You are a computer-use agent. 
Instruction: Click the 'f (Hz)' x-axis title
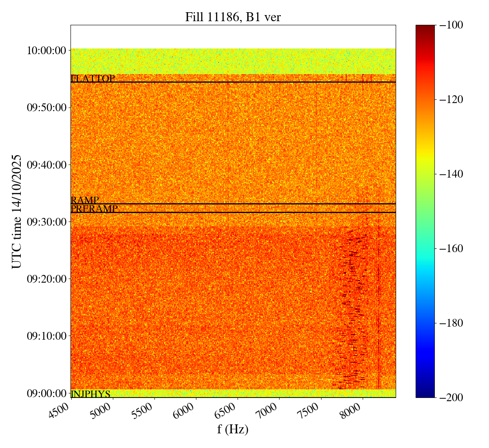click(x=233, y=429)
